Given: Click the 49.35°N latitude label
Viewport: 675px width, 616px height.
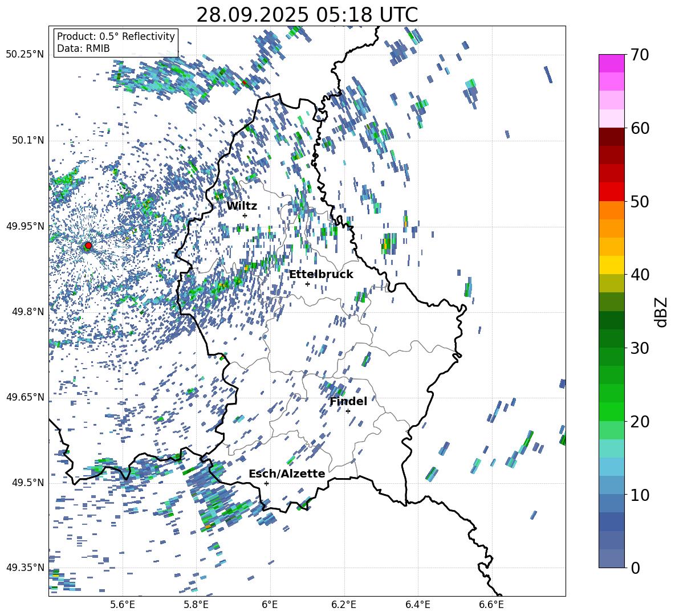Looking at the screenshot, I should 25,568.
